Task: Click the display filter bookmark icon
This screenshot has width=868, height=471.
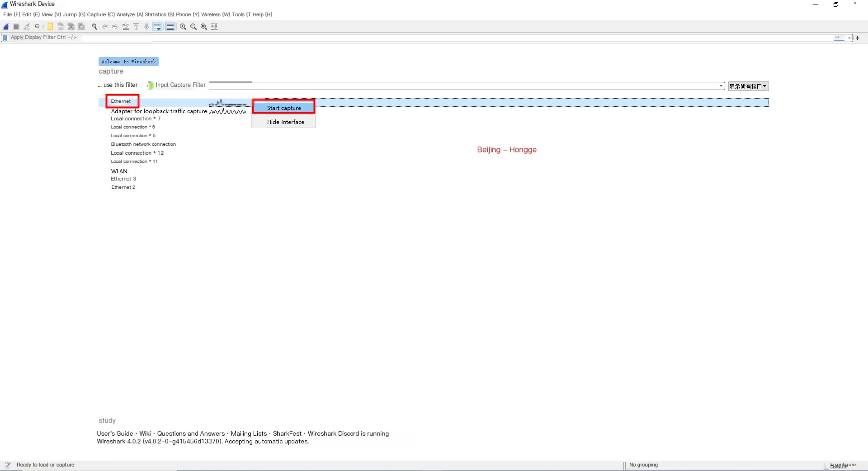Action: tap(5, 38)
